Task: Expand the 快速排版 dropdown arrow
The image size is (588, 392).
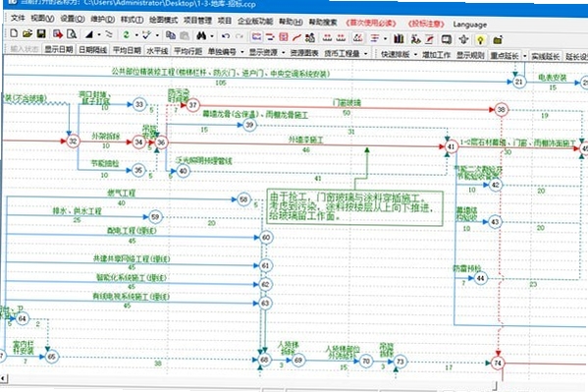Action: click(x=415, y=54)
